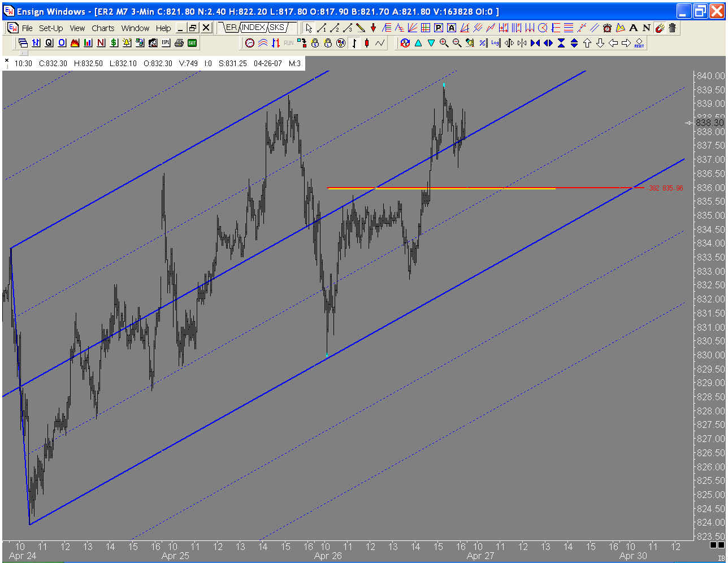This screenshot has height=563, width=728.
Task: Click the cyan up triangle icon
Action: tap(418, 43)
